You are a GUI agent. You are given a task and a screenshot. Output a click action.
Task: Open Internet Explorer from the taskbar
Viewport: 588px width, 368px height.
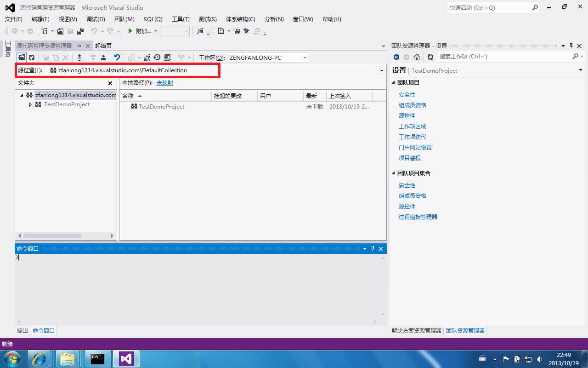click(x=40, y=359)
